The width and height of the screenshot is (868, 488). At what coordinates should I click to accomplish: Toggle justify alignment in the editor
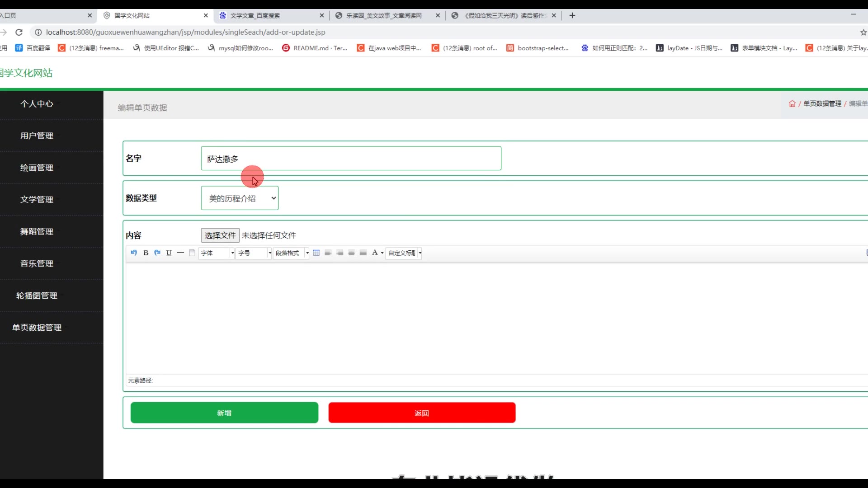[x=363, y=253]
